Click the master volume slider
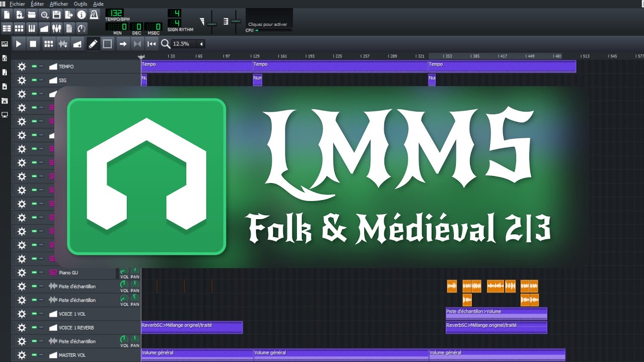Screen dimensions: 644x362 click(212, 23)
